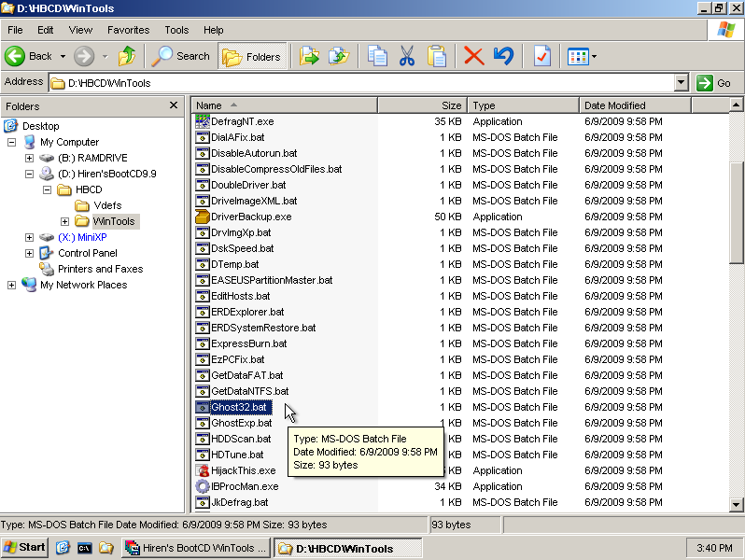Screen dimensions: 745x560
Task: Click the file list vertical scrollbar thumb
Action: tap(736, 212)
